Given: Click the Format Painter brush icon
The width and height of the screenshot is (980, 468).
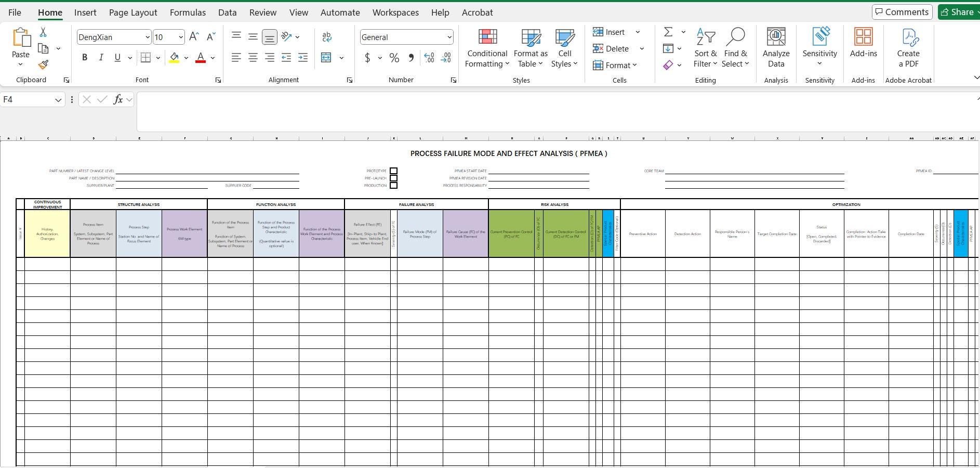Looking at the screenshot, I should tap(43, 64).
